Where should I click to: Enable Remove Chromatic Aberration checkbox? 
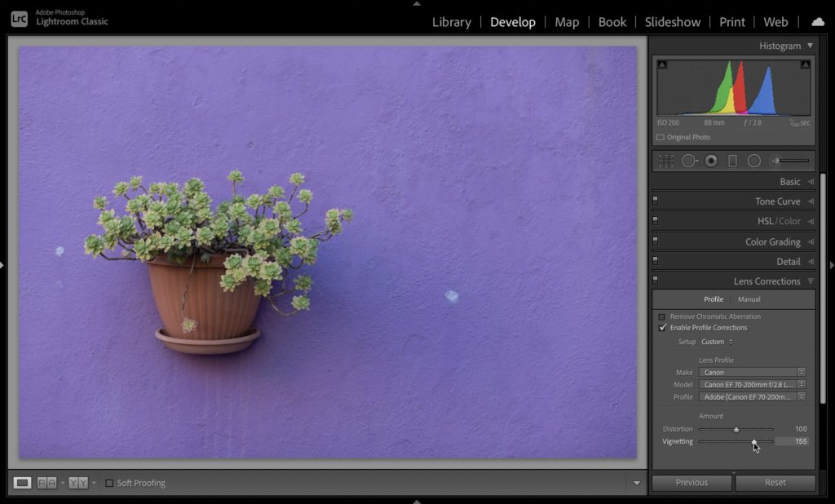pos(662,316)
